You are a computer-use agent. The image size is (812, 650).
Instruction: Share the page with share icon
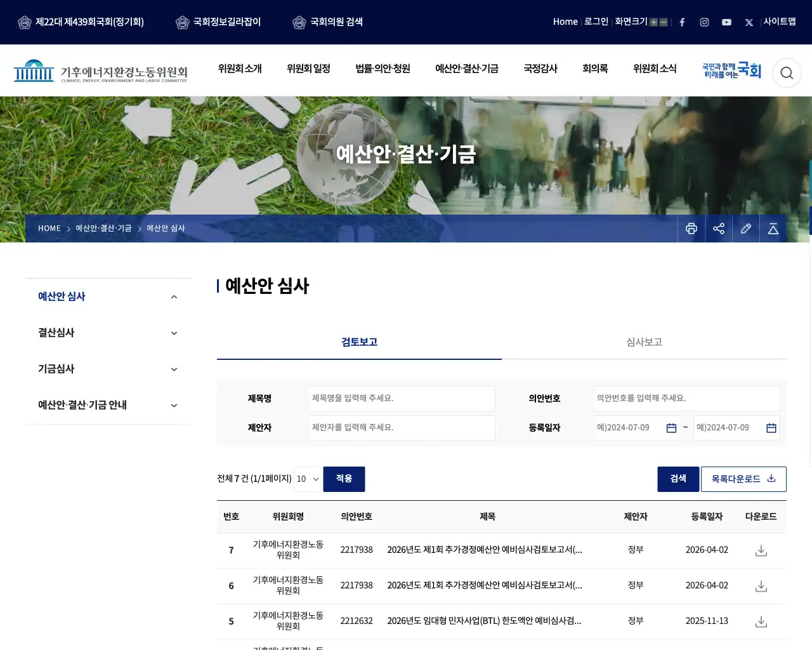(x=719, y=229)
